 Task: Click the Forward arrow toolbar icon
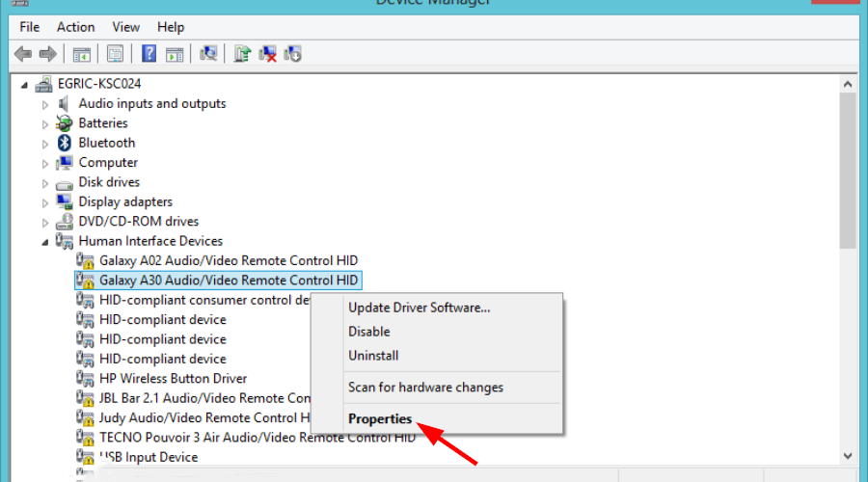pos(48,54)
